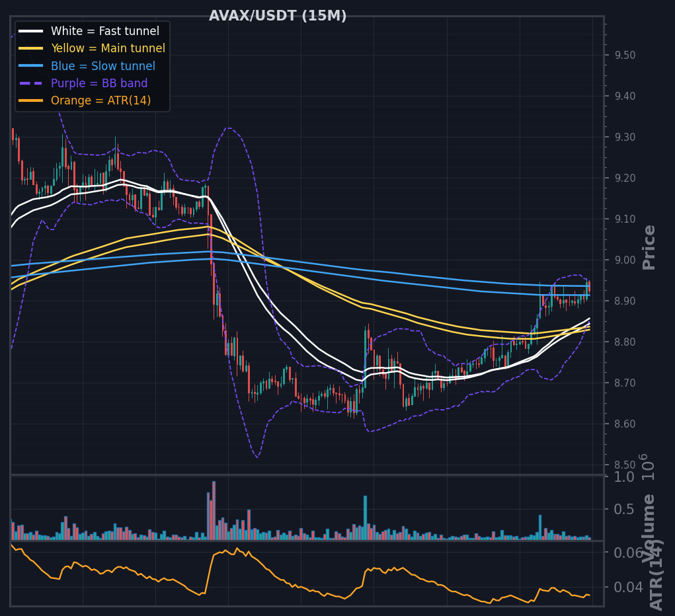675x616 pixels.
Task: Click the blue line swatch in legend
Action: click(x=31, y=66)
